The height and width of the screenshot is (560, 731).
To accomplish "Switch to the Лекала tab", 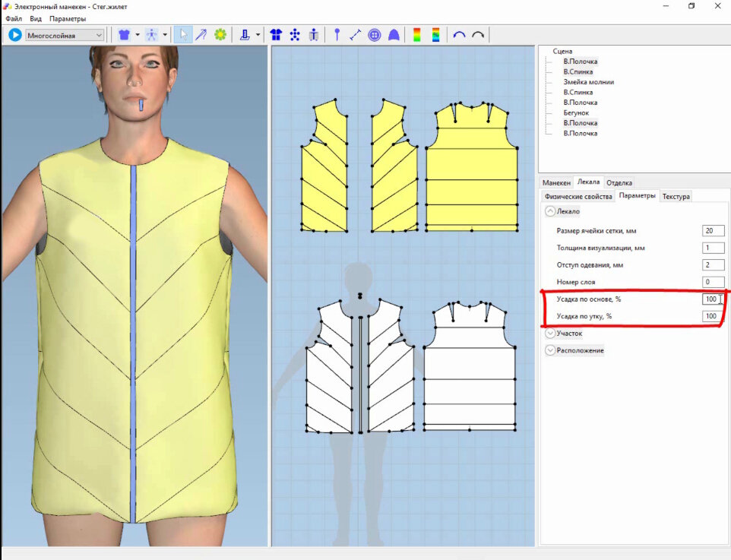I will coord(588,182).
